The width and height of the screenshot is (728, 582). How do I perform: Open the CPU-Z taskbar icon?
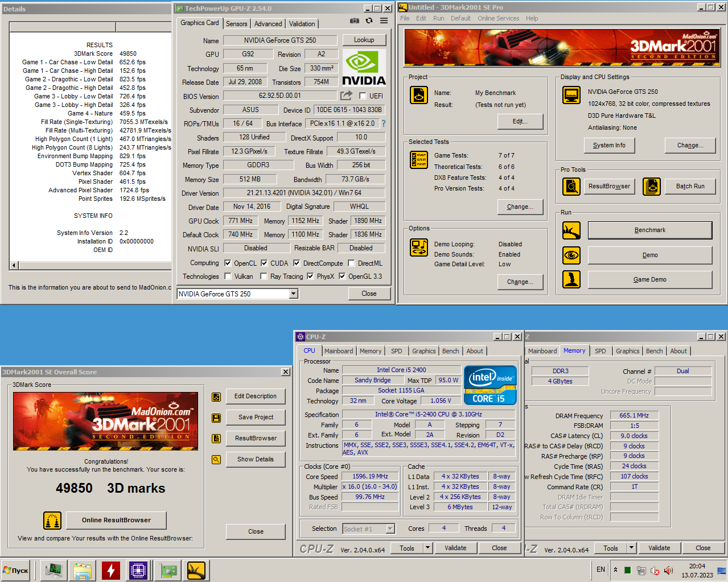click(138, 570)
